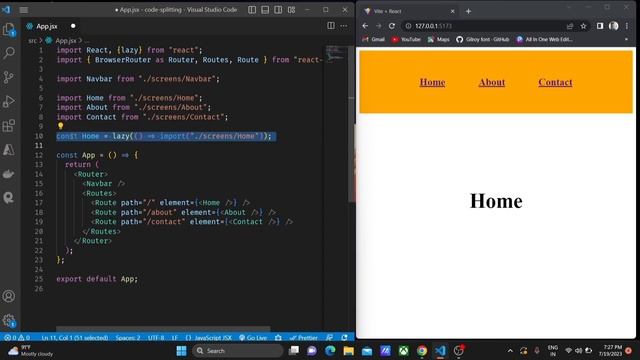
Task: Open the YouTube bookmark
Action: tap(406, 40)
